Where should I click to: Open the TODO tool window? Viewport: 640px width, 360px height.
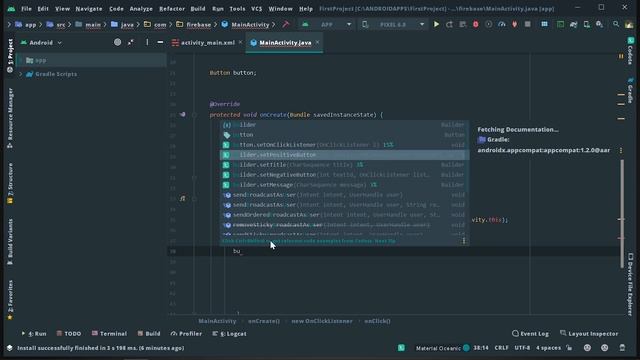[69, 333]
